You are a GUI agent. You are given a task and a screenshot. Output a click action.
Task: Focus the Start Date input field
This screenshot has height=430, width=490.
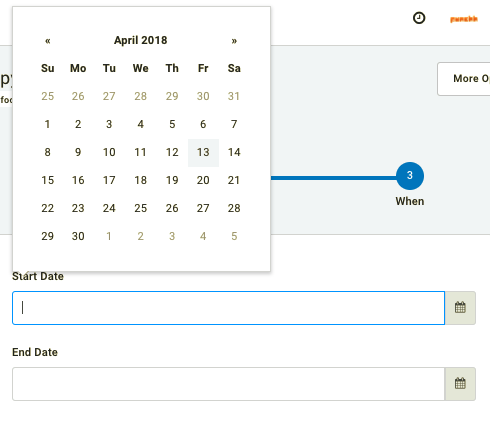tap(229, 308)
